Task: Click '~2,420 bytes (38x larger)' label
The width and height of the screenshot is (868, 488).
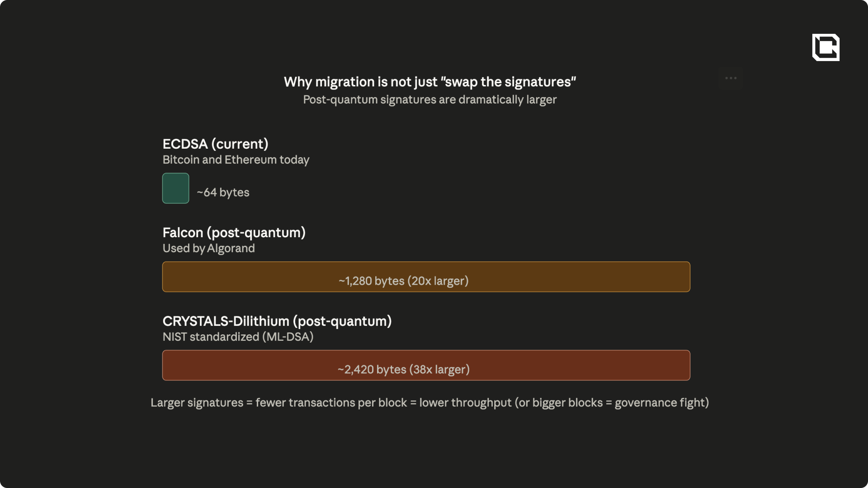Action: (x=403, y=370)
